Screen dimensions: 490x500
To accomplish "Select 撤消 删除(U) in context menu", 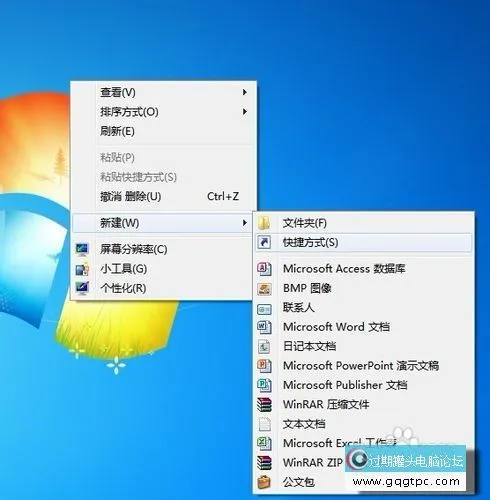I will 163,196.
